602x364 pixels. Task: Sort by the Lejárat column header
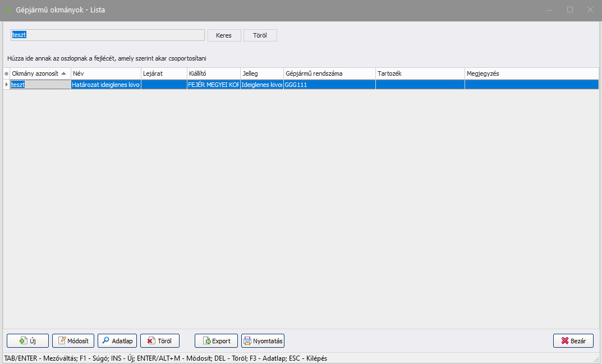click(163, 73)
